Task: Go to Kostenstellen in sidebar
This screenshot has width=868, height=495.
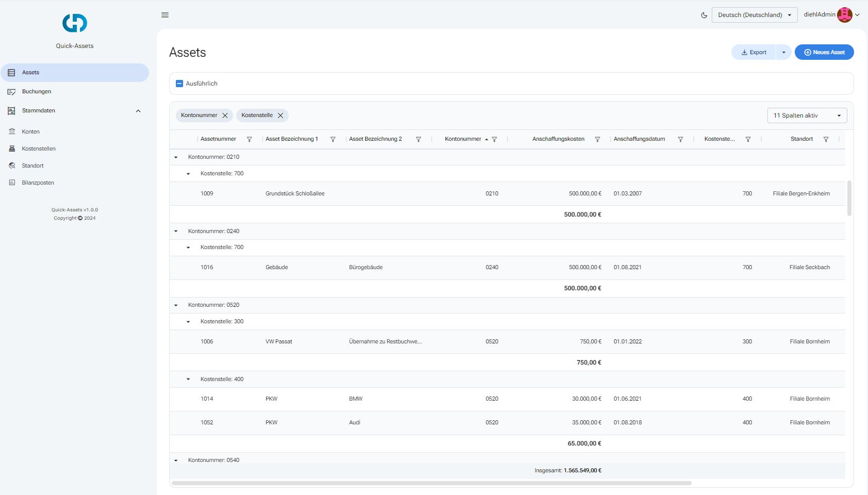Action: [x=39, y=148]
